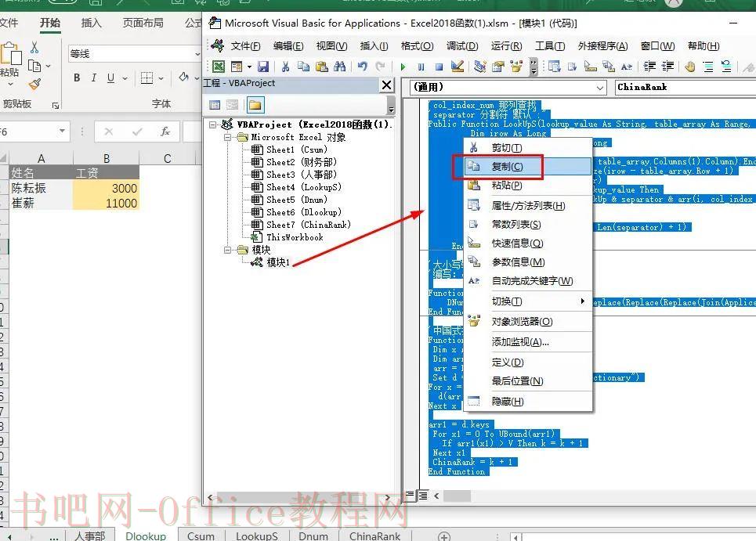Open the Object Browser icon in VBA toolbar
Viewport: 756px width, 541px height.
pyautogui.click(x=516, y=66)
